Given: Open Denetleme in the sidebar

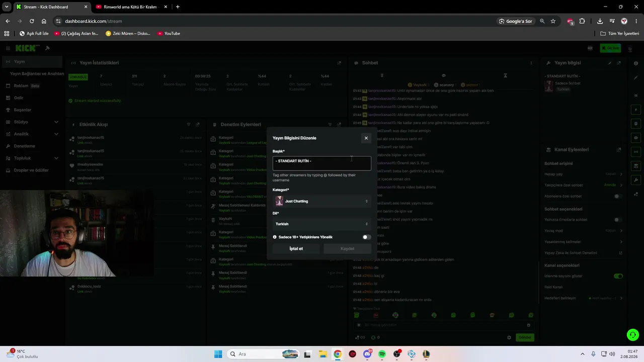Looking at the screenshot, I should click(31, 146).
